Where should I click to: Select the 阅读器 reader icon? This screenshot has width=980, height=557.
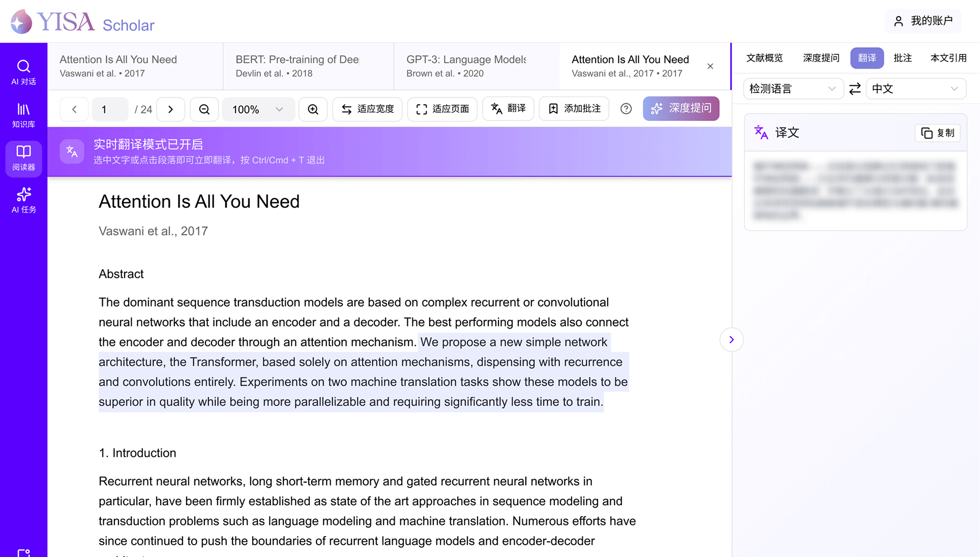point(23,158)
